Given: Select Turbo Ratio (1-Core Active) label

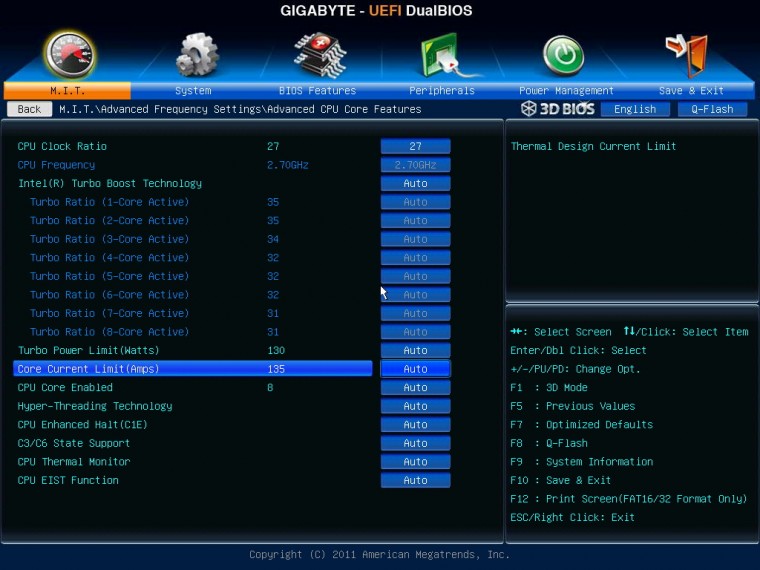Looking at the screenshot, I should point(110,202).
